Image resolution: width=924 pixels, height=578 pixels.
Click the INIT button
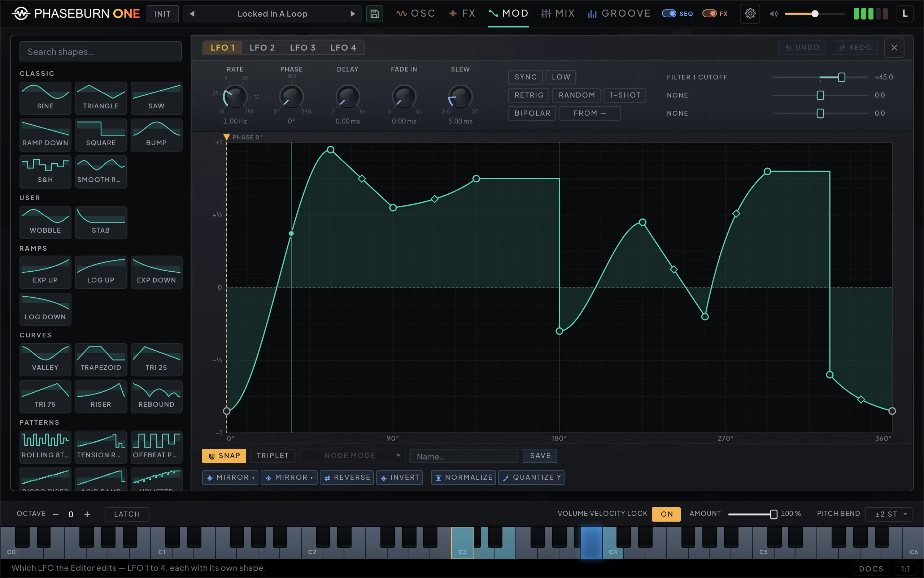tap(163, 14)
